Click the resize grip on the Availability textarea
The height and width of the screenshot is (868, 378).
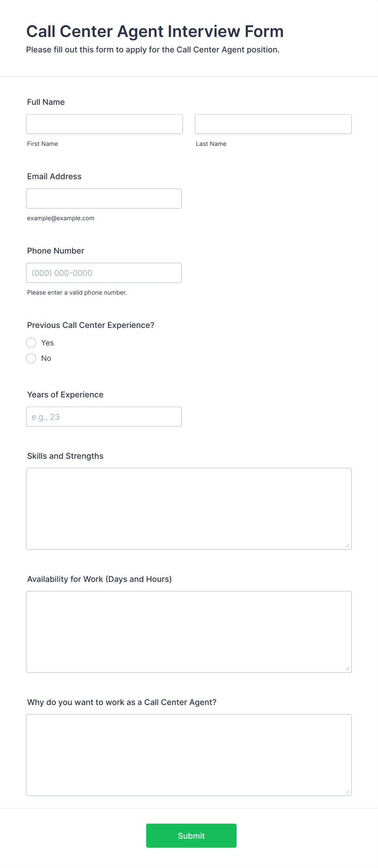(348, 668)
